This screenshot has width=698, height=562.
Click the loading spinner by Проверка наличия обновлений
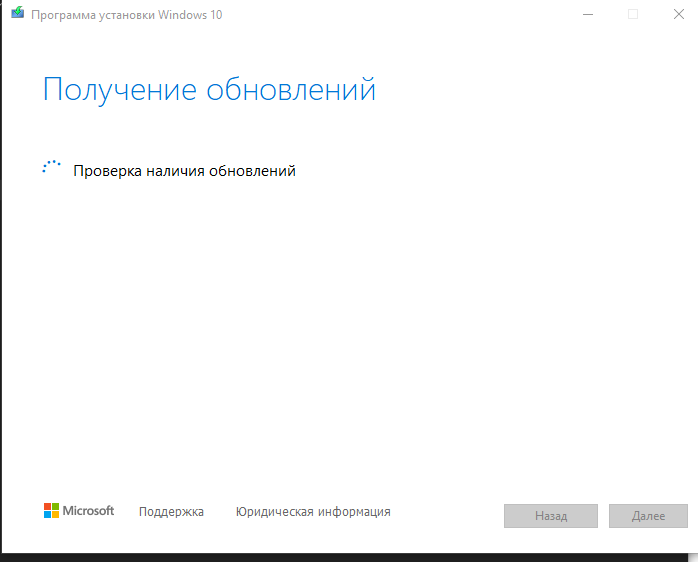pyautogui.click(x=51, y=167)
